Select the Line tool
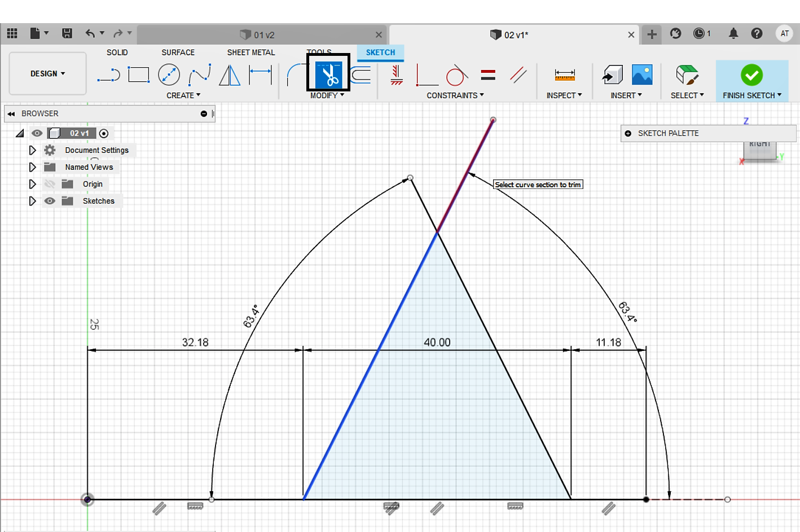The image size is (800, 532). click(x=108, y=74)
